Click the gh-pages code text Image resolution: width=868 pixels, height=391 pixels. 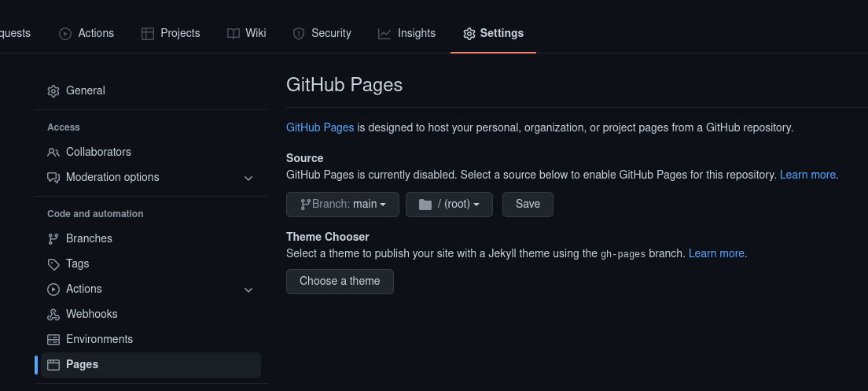pyautogui.click(x=623, y=254)
